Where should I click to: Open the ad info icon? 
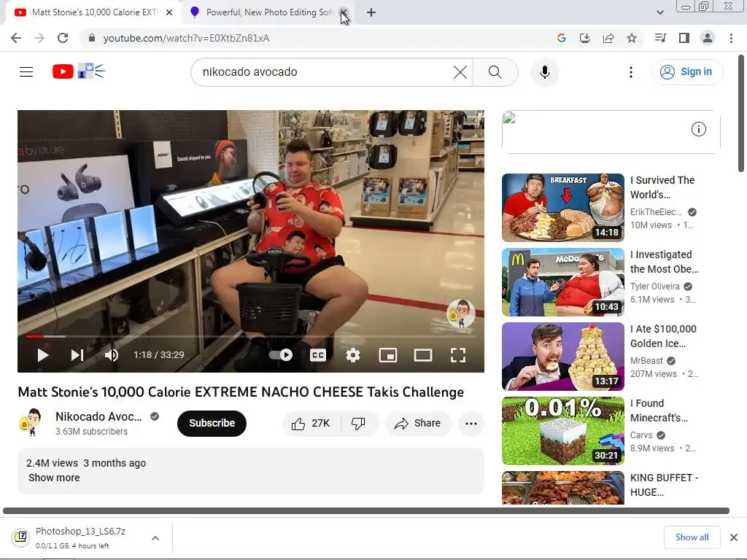click(698, 129)
